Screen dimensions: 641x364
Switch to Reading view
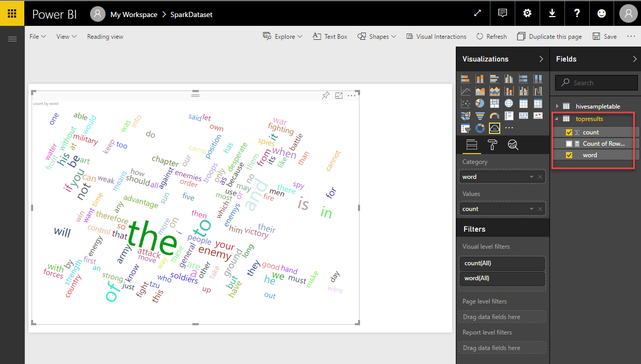pyautogui.click(x=105, y=36)
